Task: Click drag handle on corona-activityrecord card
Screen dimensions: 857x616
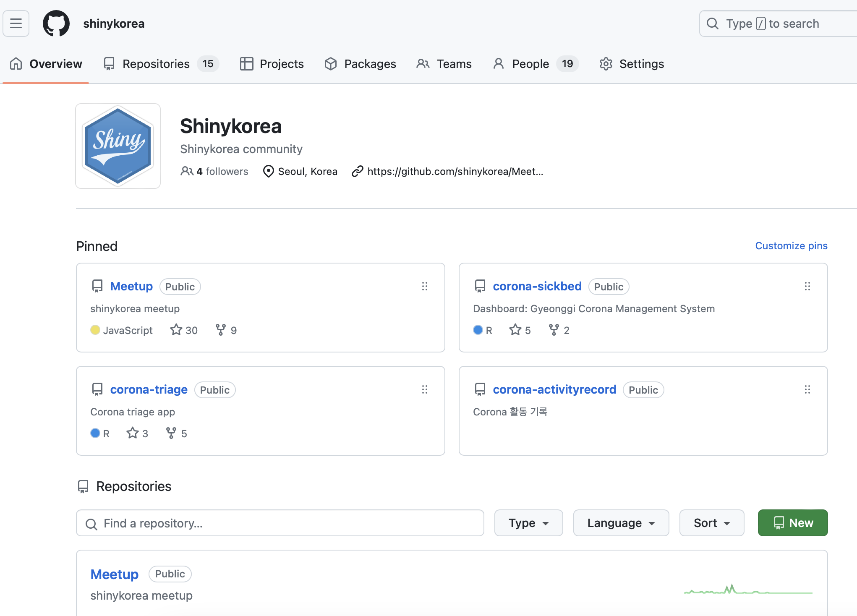Action: pos(807,389)
